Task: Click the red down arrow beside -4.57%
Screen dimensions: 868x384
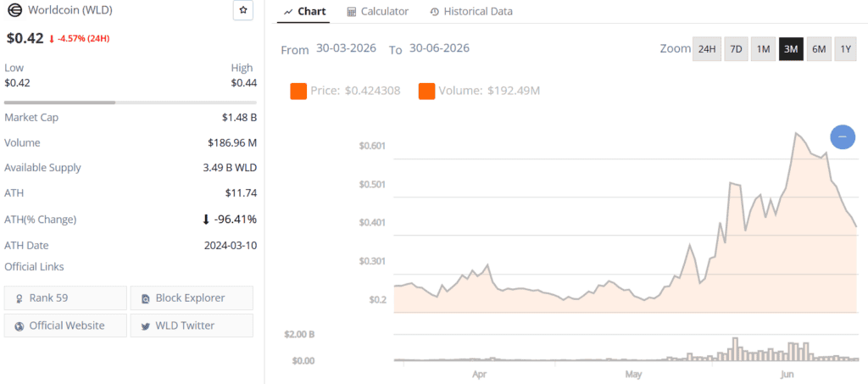Action: (x=52, y=39)
